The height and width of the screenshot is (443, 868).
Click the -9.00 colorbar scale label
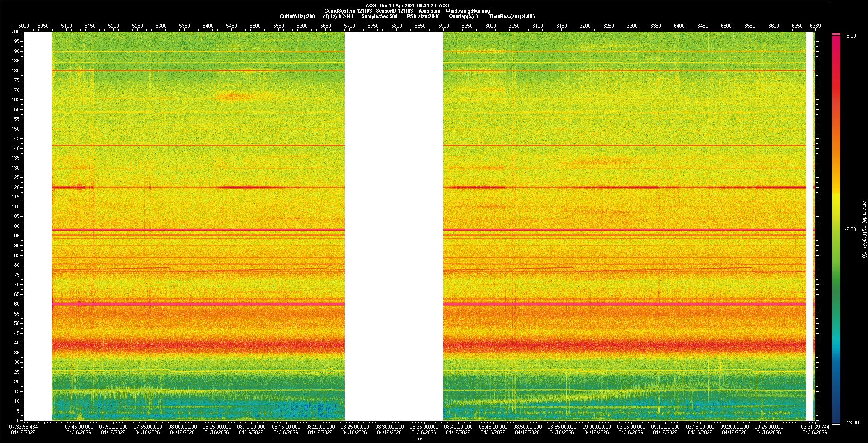pos(850,229)
